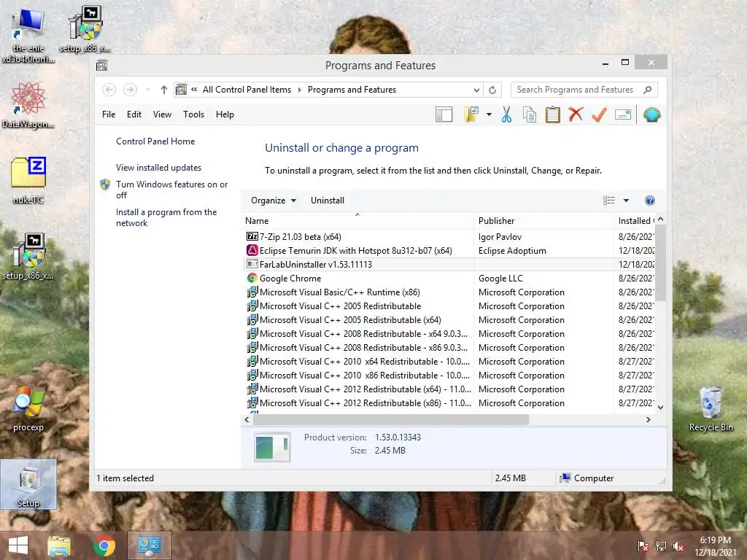Viewport: 747px width, 560px height.
Task: Open File Explorer from taskbar
Action: [58, 545]
